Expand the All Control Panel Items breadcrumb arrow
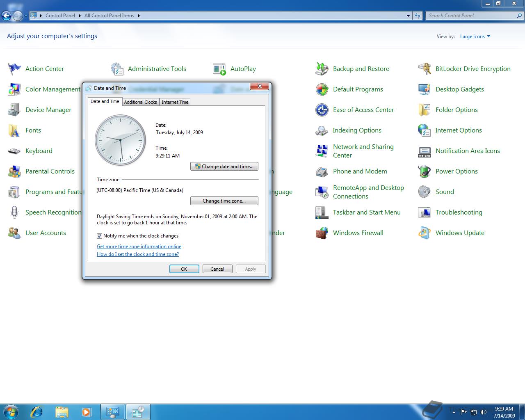525x420 pixels. point(139,16)
